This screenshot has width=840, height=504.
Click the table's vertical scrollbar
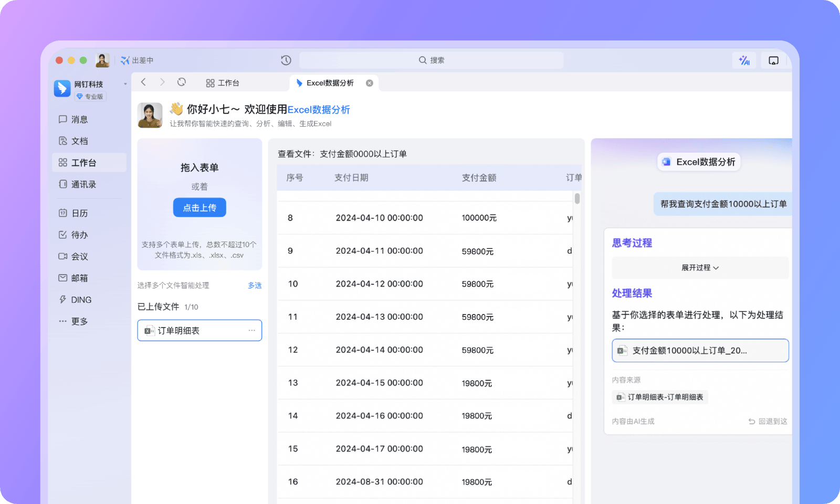pos(577,199)
